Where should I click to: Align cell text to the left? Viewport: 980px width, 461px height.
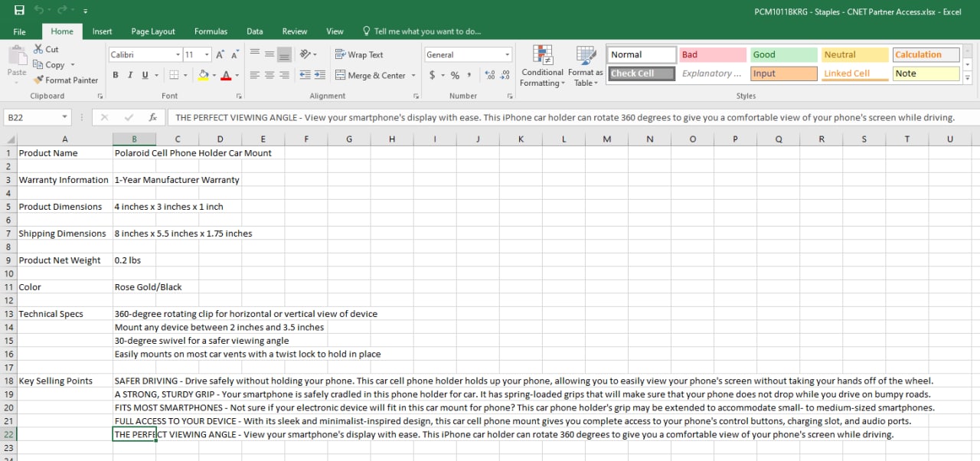[x=254, y=75]
